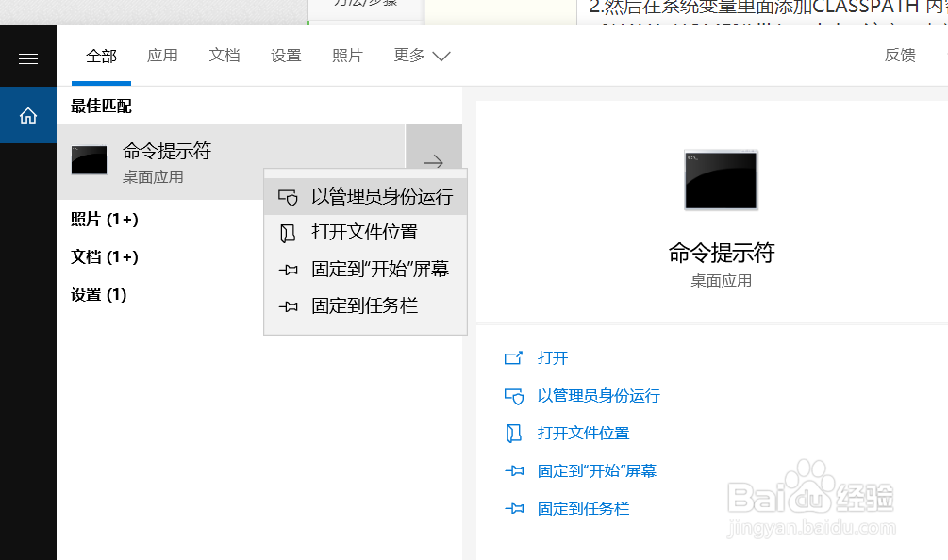This screenshot has height=560, width=948.
Task: Click file location icon in context menu
Action: [288, 233]
